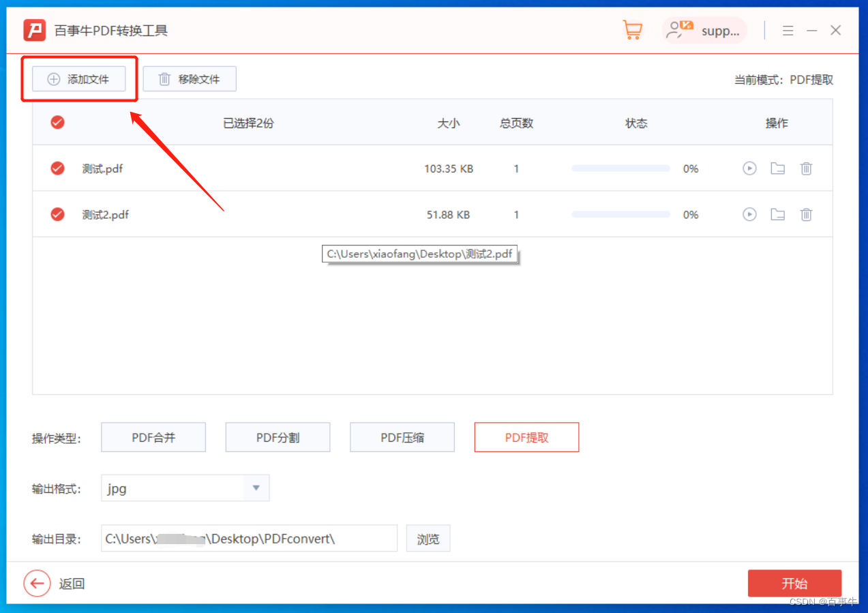Uncheck the 测试2.pdf checkbox
The image size is (868, 613).
click(58, 215)
